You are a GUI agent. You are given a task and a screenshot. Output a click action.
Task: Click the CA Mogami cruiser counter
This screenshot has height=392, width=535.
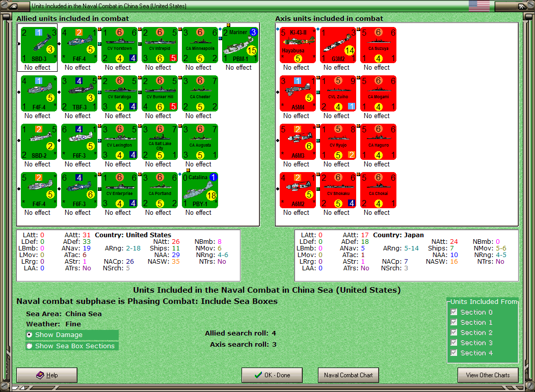(379, 93)
